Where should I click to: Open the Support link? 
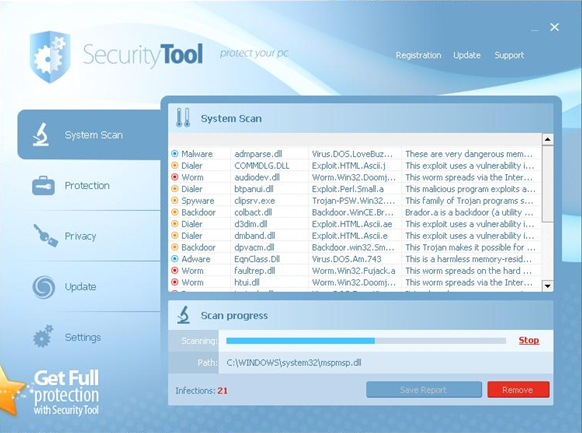click(509, 55)
